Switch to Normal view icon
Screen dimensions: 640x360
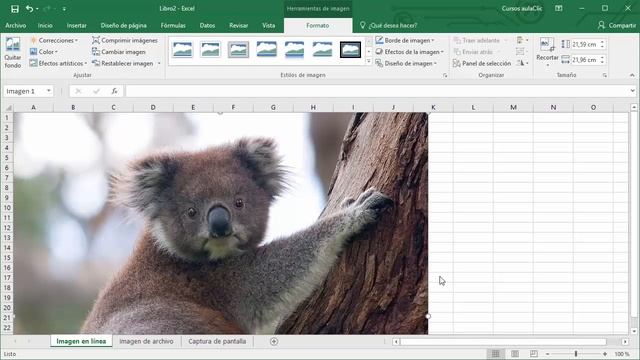point(496,354)
